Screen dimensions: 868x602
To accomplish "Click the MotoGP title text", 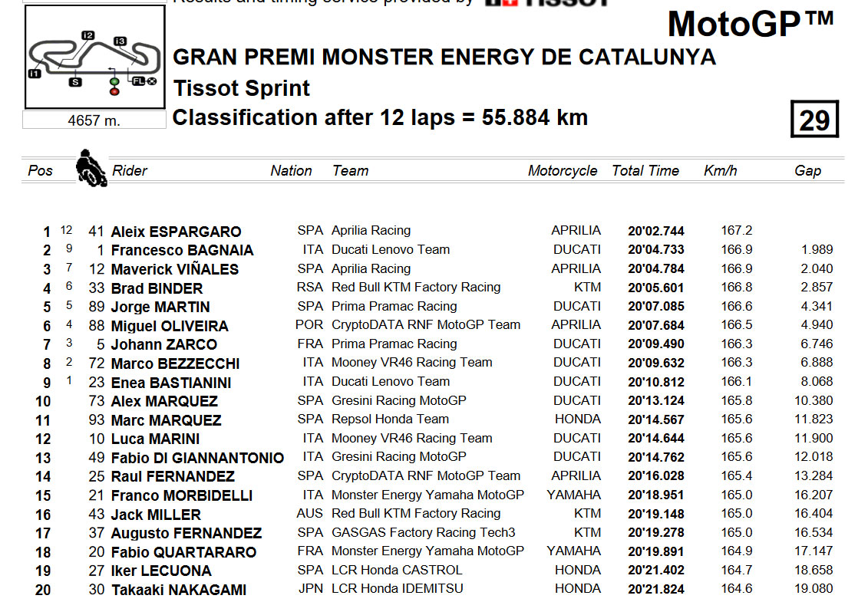I will [750, 23].
